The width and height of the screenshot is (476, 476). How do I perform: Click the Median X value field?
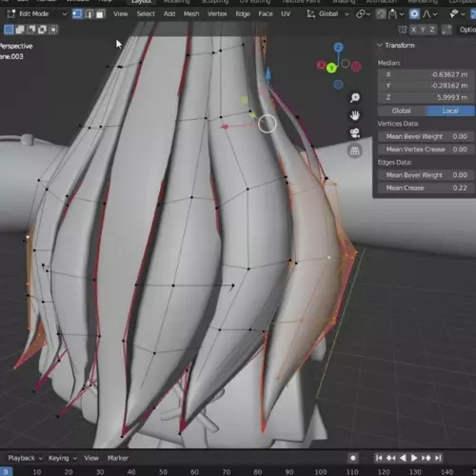426,74
